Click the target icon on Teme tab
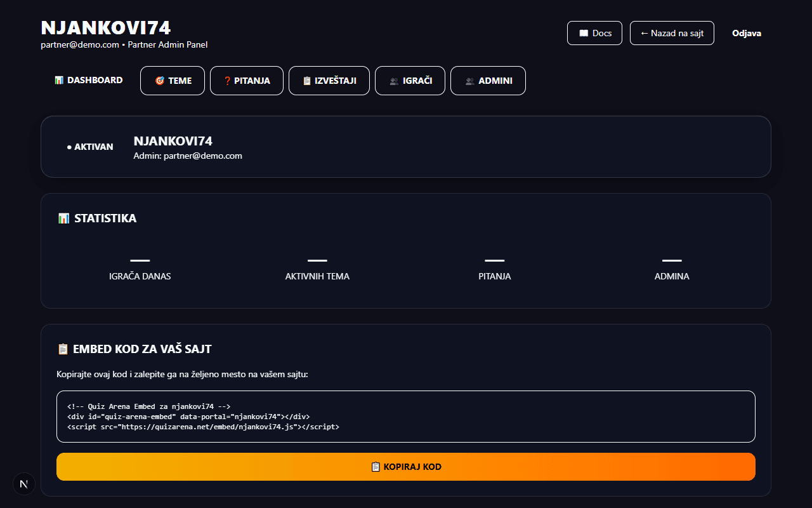Screen dimensions: 812x508 point(160,81)
